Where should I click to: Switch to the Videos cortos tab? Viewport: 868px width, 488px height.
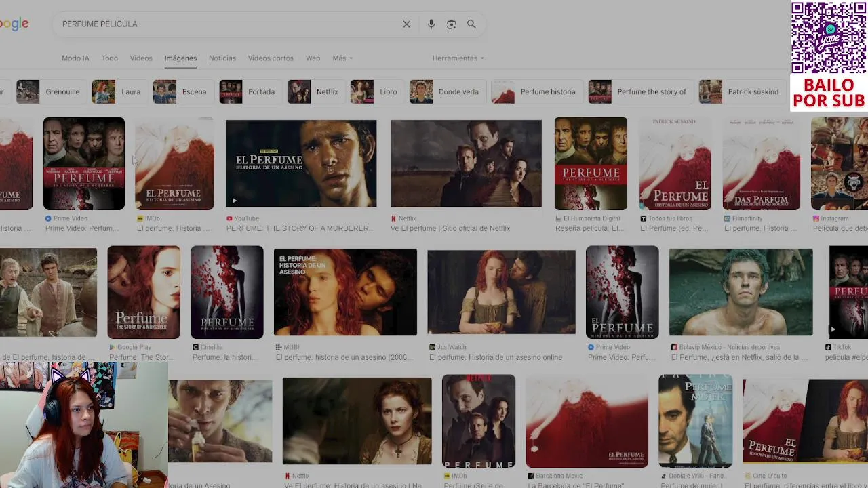coord(271,58)
